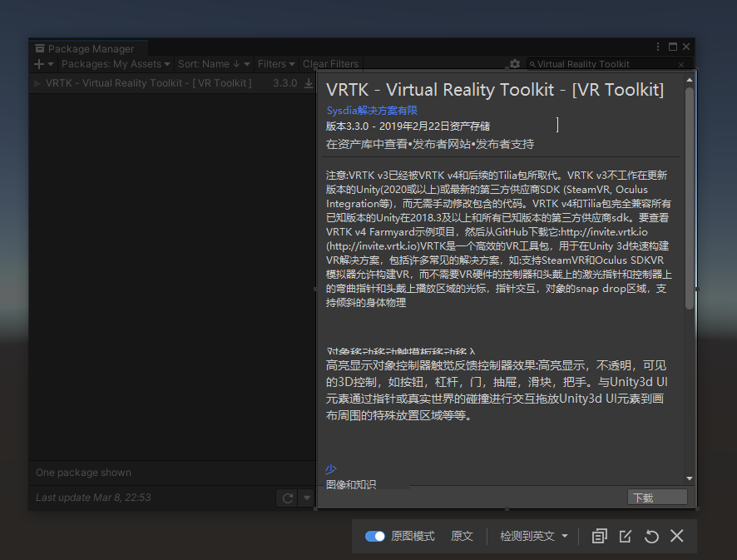737x560 pixels.
Task: Toggle the 原图模式 switch off
Action: pos(375,536)
